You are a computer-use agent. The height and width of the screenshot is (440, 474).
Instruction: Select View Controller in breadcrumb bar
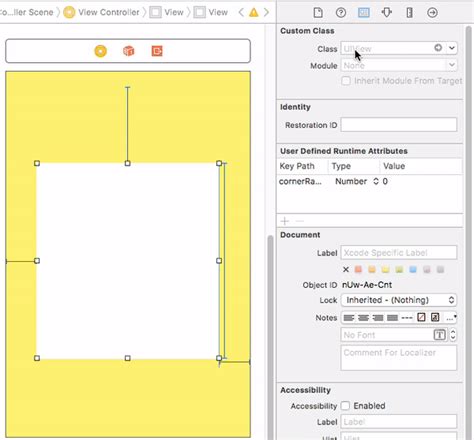(x=108, y=13)
